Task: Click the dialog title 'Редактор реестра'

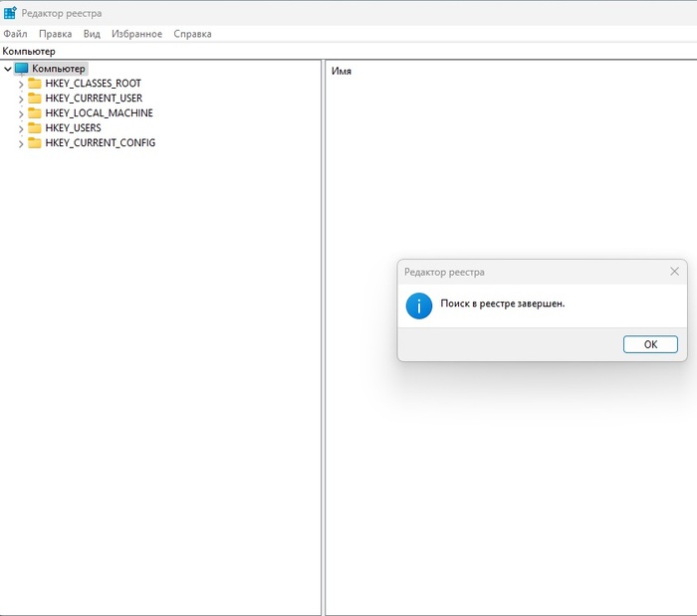Action: click(x=444, y=272)
